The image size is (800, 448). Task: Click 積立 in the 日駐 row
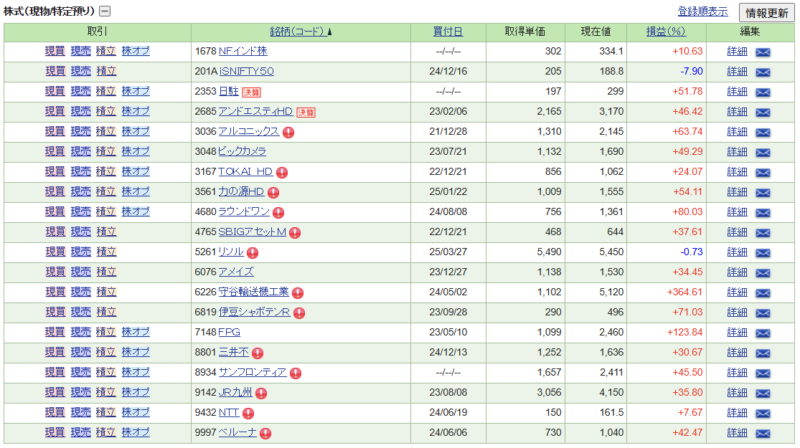pyautogui.click(x=106, y=91)
